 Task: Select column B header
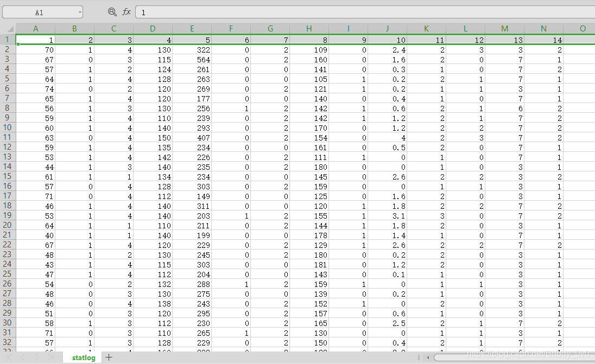coord(74,28)
